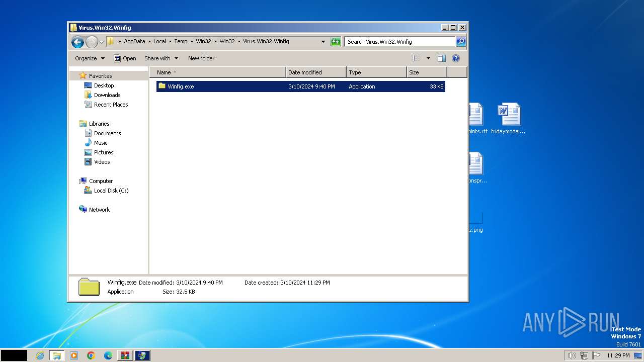Launch Google Chrome from the taskbar
This screenshot has height=362, width=644.
(91, 355)
